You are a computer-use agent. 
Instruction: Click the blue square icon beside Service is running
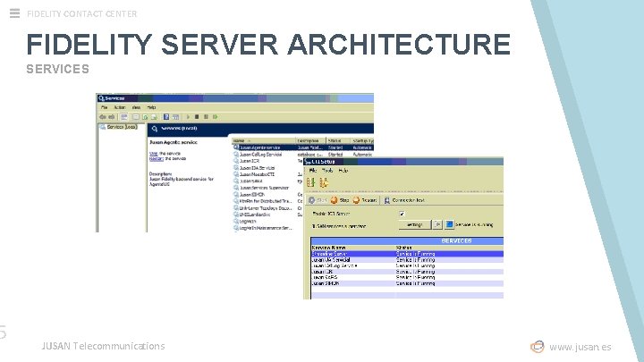449,224
